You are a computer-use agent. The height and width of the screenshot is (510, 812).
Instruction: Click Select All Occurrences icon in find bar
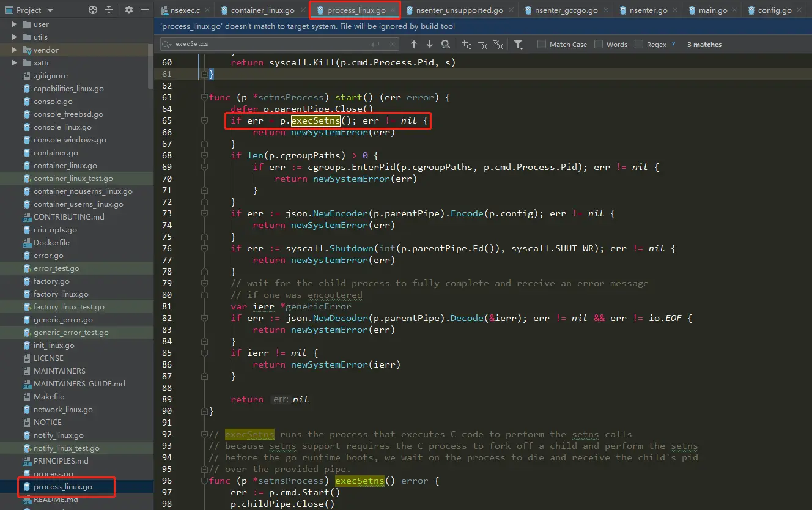[x=498, y=44]
